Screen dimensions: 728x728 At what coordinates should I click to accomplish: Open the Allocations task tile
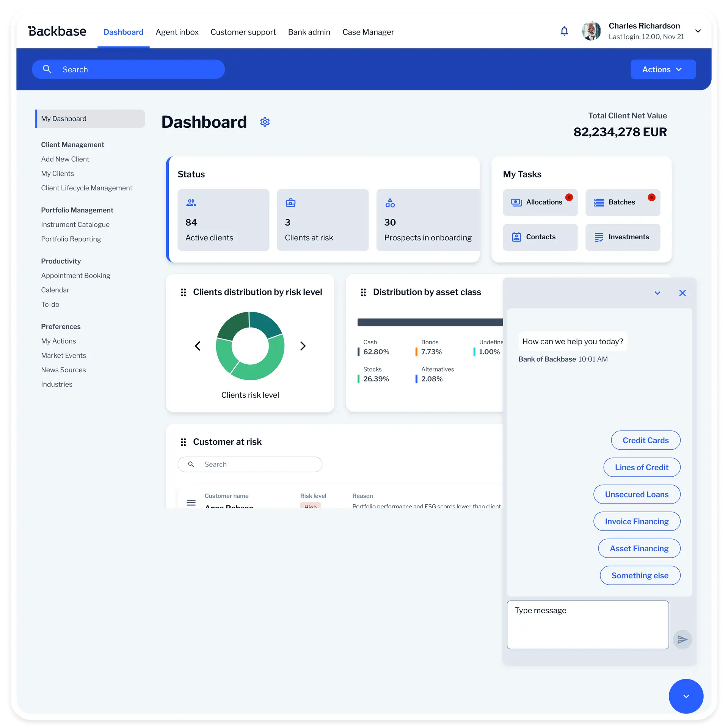[x=540, y=202]
